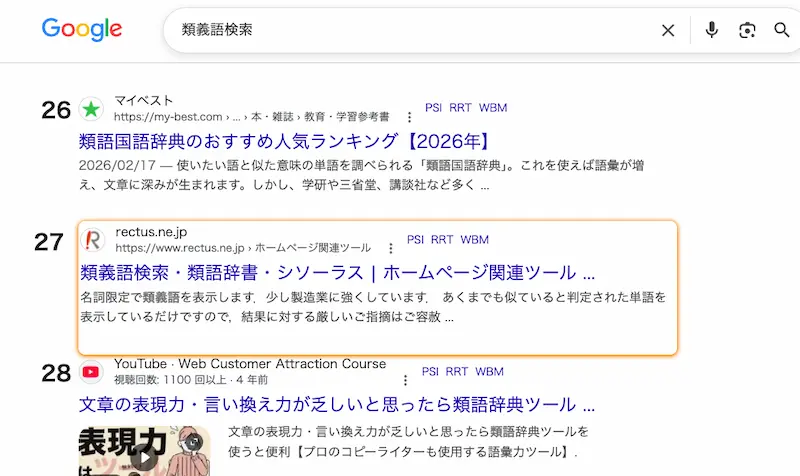Open 文章の表現力・言い換え力が乏しい video result title
Screen dimensions: 800x476
[x=337, y=405]
